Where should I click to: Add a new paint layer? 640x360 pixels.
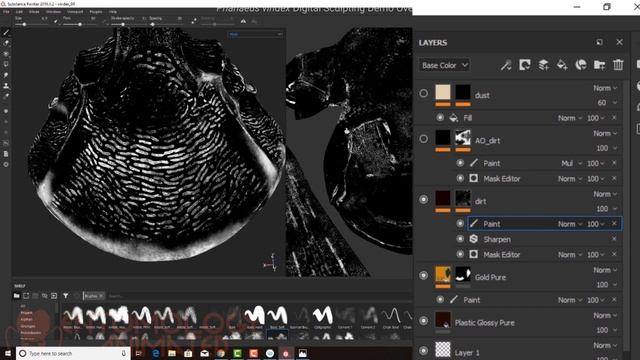[x=543, y=65]
